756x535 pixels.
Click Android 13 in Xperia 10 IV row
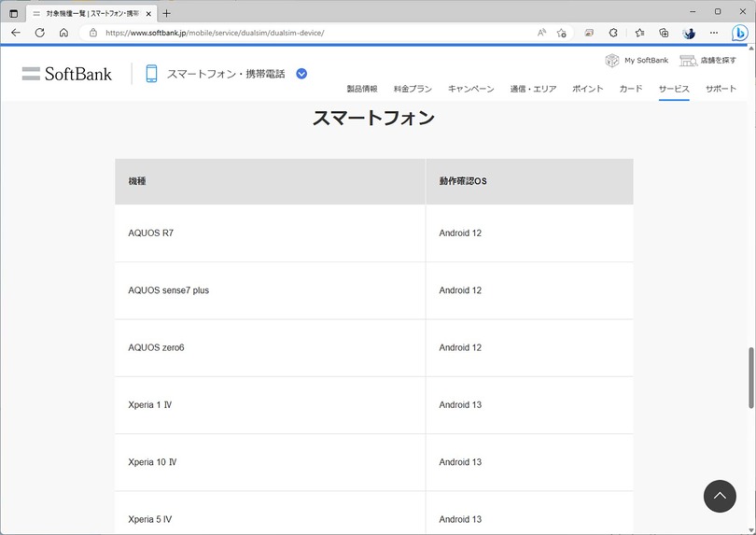coord(460,462)
